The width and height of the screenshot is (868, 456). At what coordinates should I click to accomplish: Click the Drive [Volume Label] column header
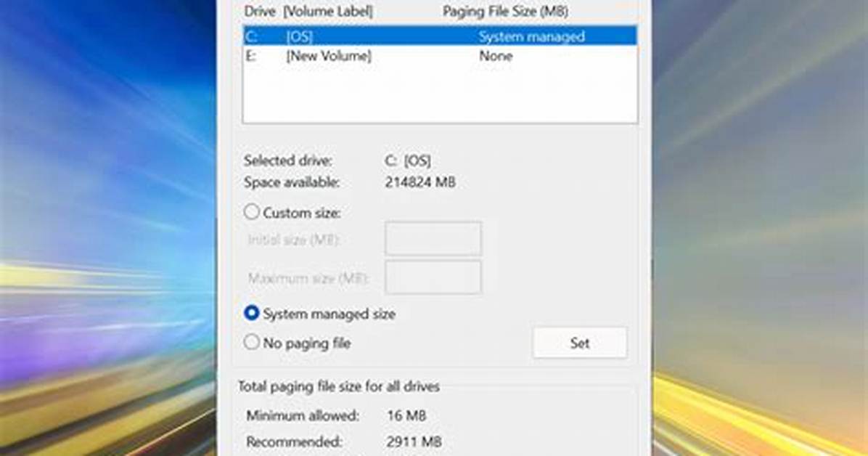308,11
